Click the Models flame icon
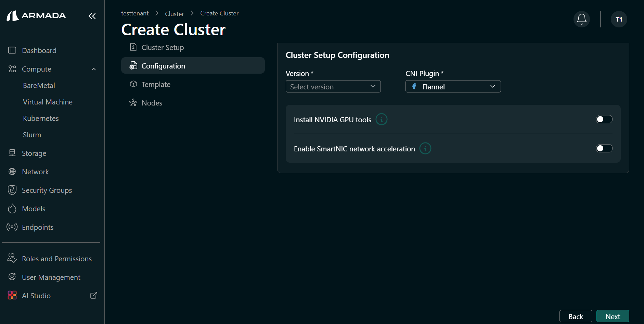The height and width of the screenshot is (324, 644). [12, 209]
